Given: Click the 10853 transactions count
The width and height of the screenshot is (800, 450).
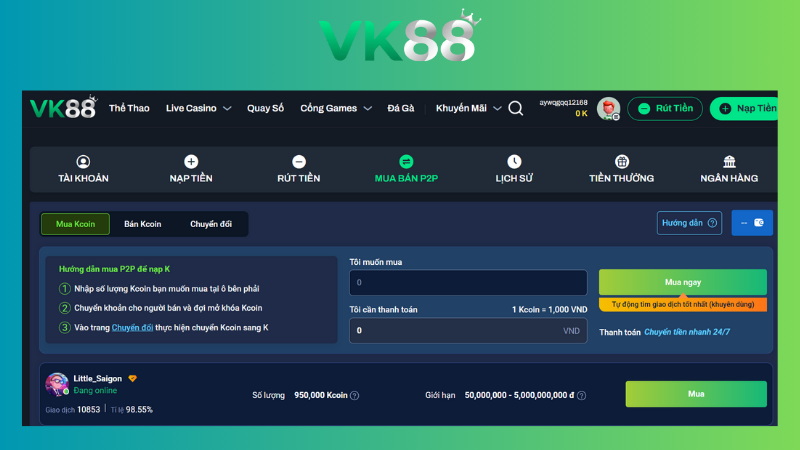Looking at the screenshot, I should click(88, 410).
